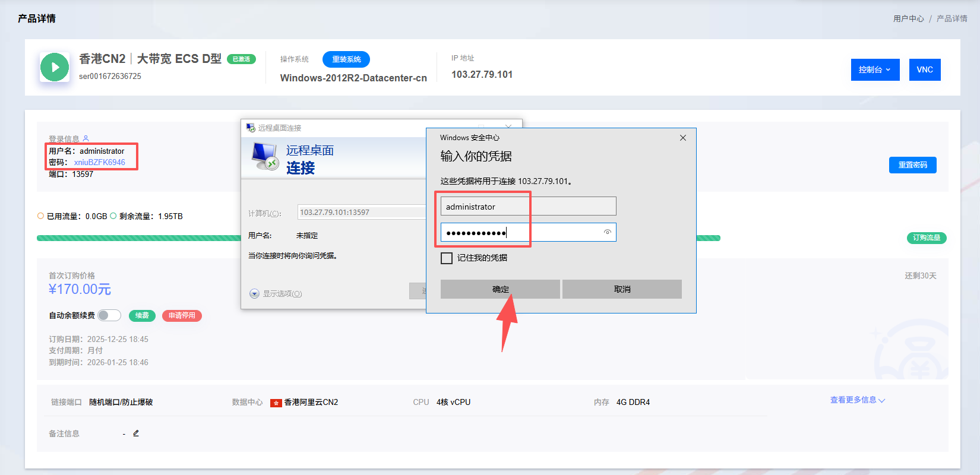Check the remember my credentials box
Viewport: 980px width, 475px height.
point(447,258)
